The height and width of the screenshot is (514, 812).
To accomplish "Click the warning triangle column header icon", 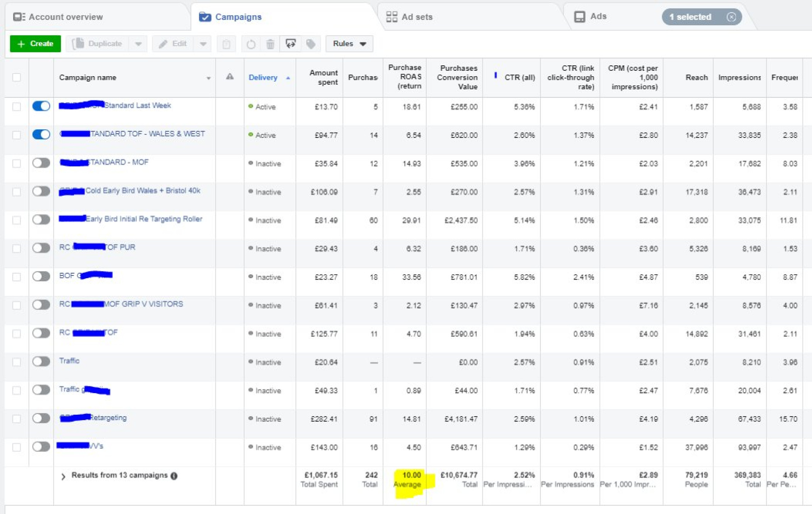I will pos(230,77).
